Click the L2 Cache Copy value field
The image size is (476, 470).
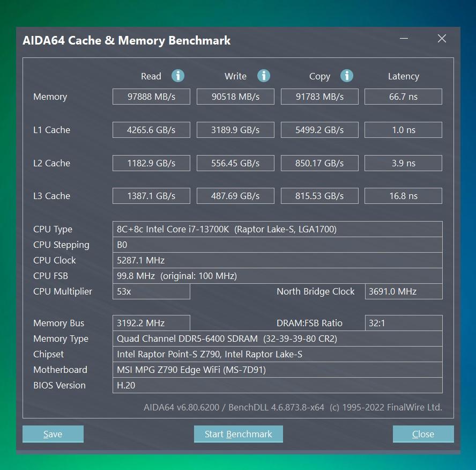point(319,163)
